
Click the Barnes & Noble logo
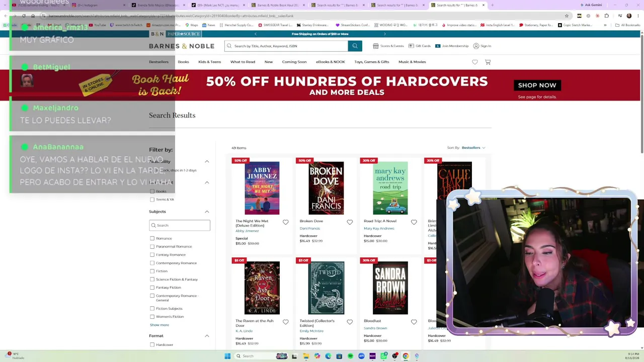coord(182,46)
